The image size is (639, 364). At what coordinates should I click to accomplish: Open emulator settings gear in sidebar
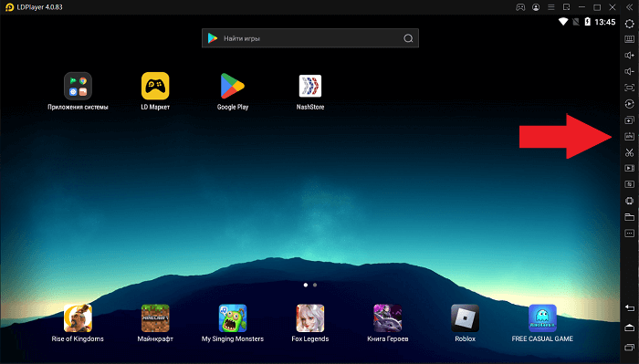[x=629, y=24]
